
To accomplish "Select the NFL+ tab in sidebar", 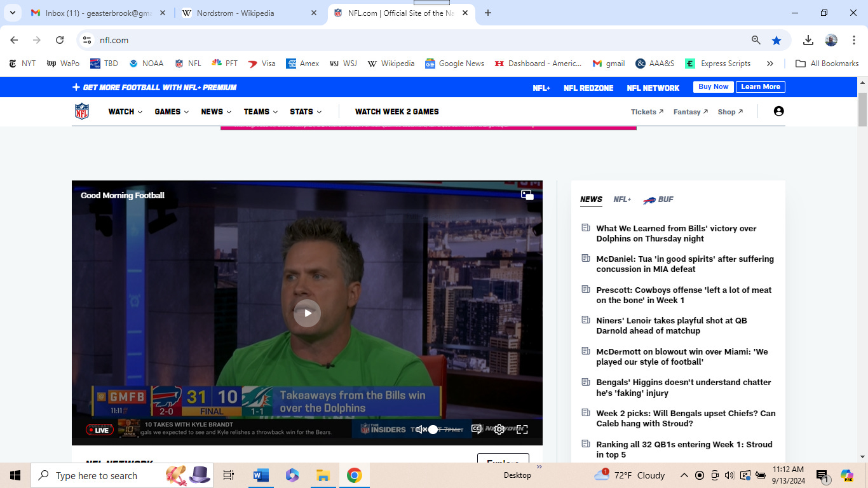I will coord(622,200).
